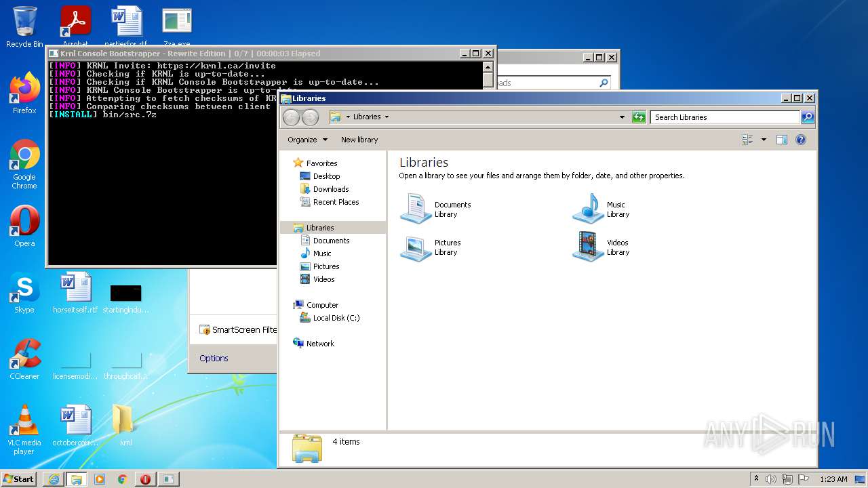Refresh the Libraries address bar
Image resolution: width=868 pixels, height=488 pixels.
pyautogui.click(x=639, y=117)
